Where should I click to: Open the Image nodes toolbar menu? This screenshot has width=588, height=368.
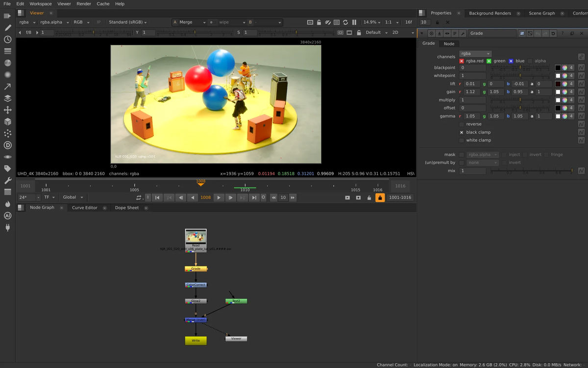pos(7,16)
